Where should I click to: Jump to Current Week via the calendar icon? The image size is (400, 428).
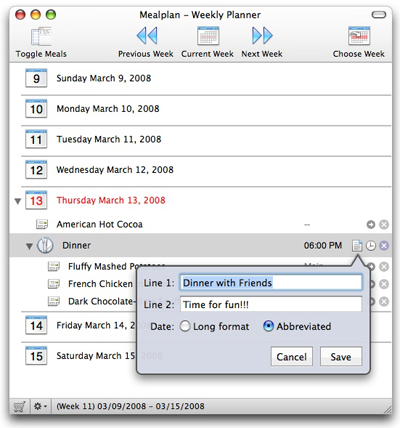[208, 36]
